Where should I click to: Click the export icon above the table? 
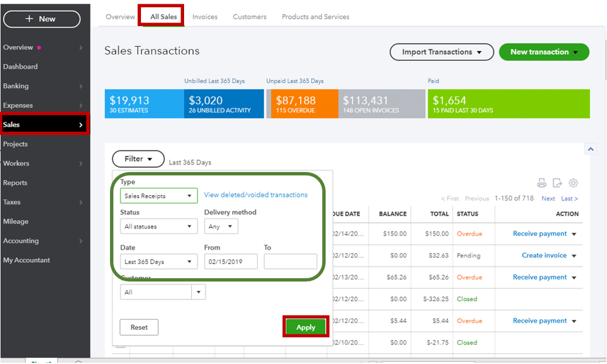(557, 183)
